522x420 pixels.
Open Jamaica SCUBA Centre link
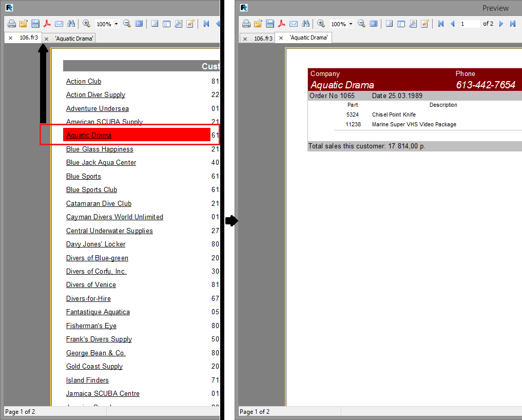pyautogui.click(x=103, y=393)
